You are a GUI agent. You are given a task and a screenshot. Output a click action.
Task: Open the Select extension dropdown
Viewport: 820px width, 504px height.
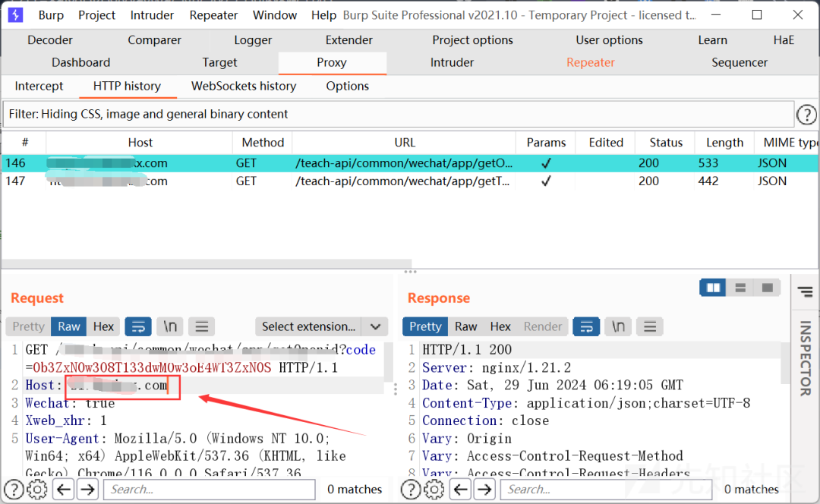click(322, 326)
